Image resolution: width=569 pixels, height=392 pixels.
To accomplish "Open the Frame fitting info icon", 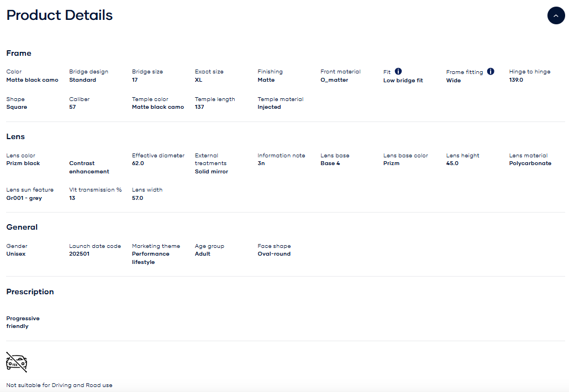I will [491, 71].
